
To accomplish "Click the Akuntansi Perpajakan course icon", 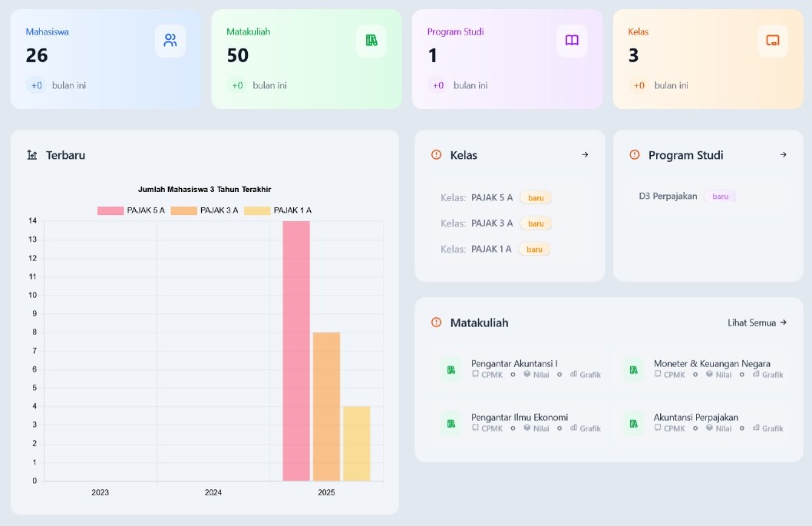I will pyautogui.click(x=633, y=423).
